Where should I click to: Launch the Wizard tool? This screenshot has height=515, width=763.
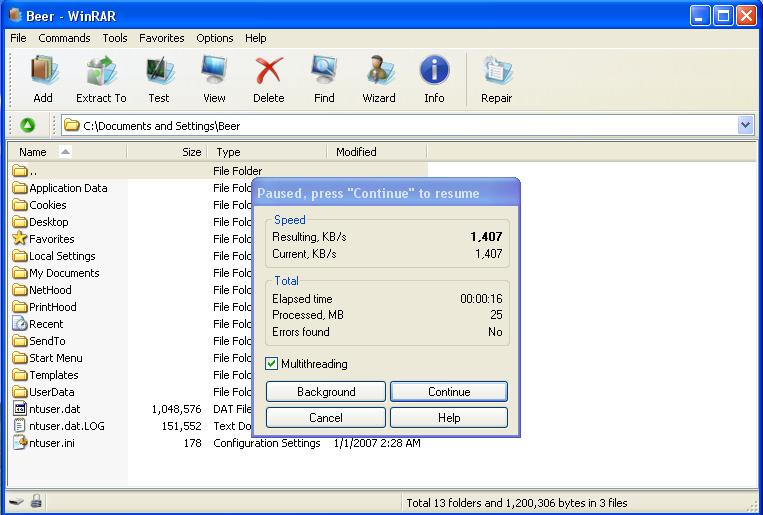(379, 71)
